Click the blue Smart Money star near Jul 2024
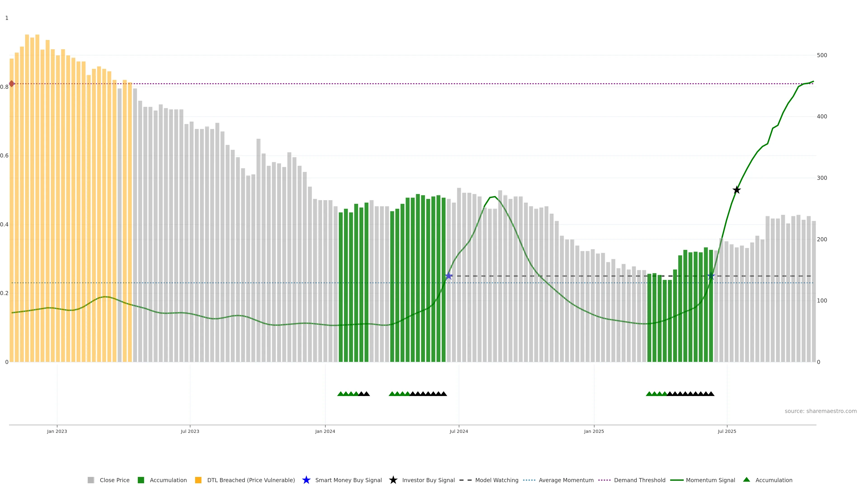This screenshot has width=868, height=488. 448,276
